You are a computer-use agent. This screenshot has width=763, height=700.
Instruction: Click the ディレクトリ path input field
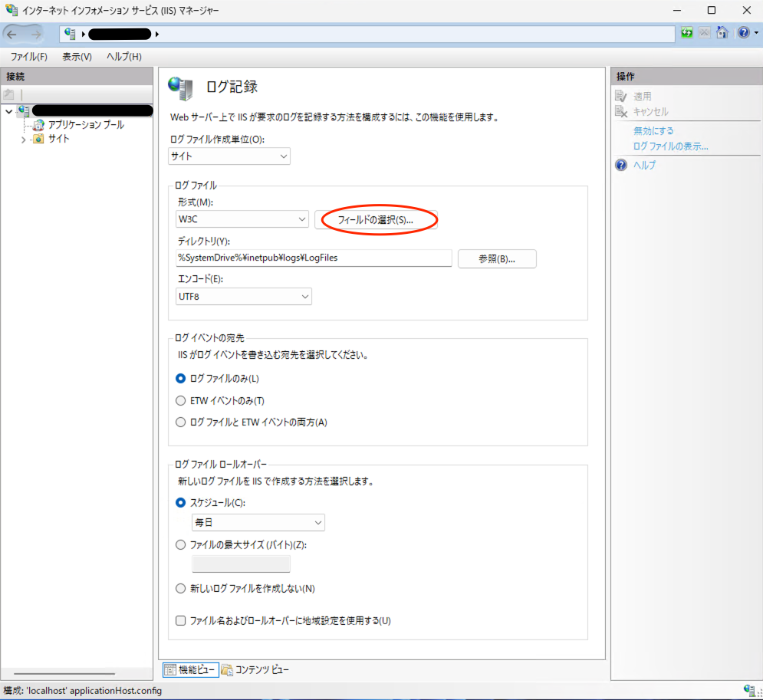coord(314,258)
